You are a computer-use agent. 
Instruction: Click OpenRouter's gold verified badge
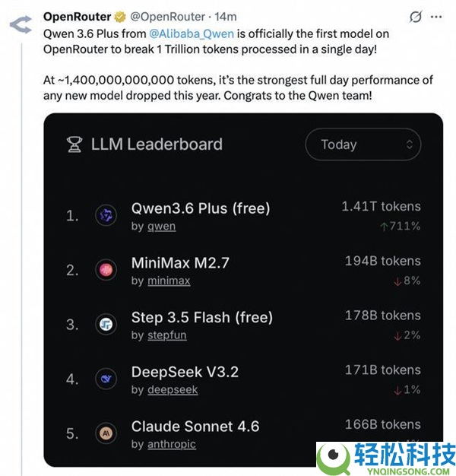point(121,16)
